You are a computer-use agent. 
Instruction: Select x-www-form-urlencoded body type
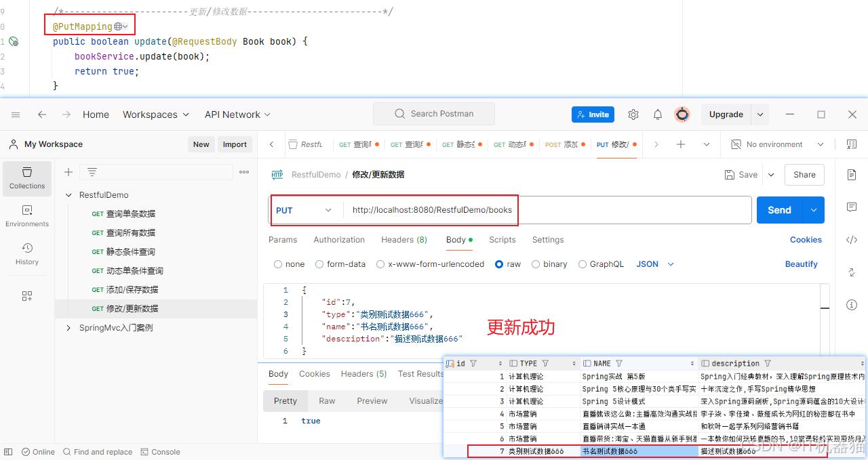(x=430, y=264)
